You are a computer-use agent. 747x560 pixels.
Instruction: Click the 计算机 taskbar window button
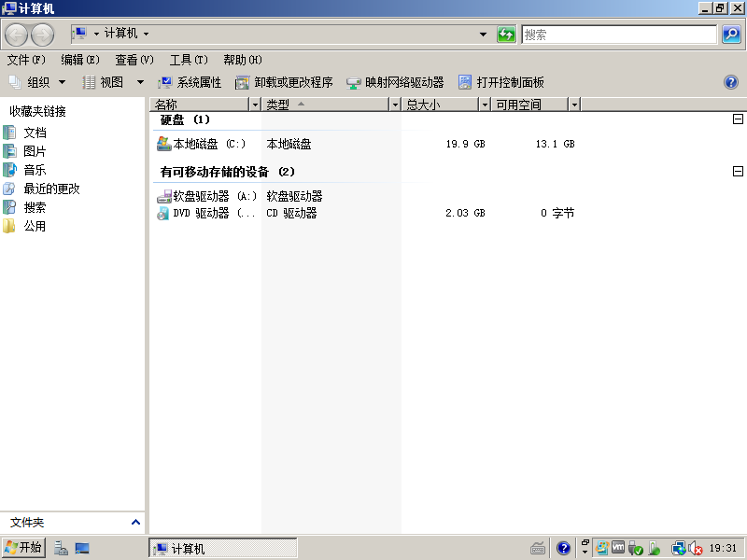[223, 549]
